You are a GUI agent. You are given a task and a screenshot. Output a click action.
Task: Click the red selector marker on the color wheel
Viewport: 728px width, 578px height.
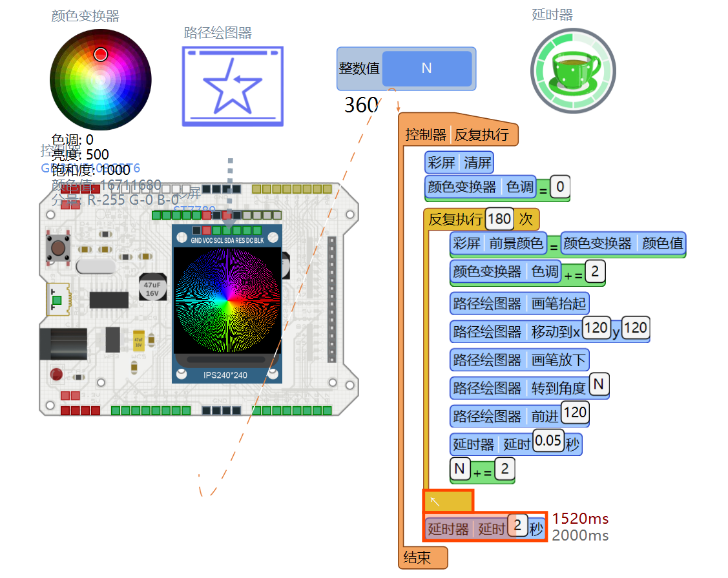(100, 54)
